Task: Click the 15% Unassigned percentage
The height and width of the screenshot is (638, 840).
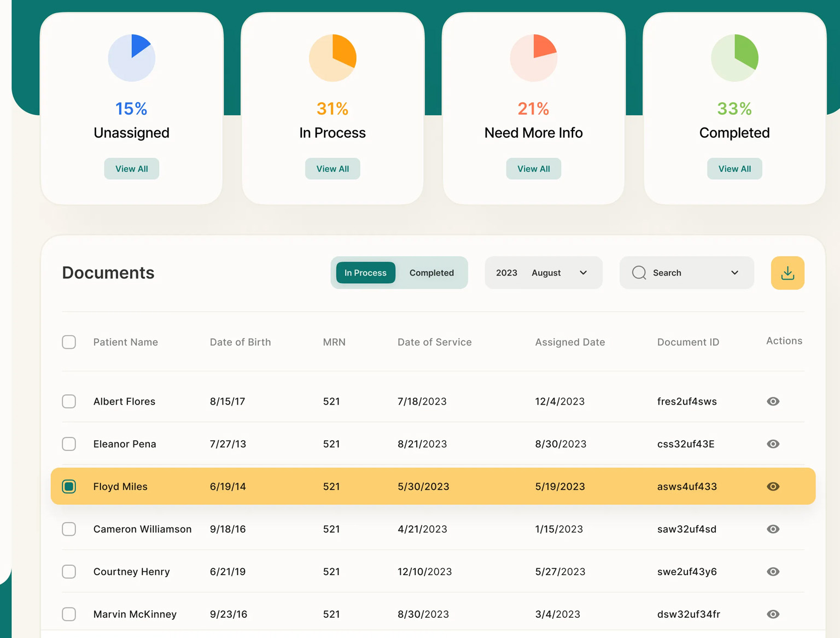Action: tap(131, 109)
